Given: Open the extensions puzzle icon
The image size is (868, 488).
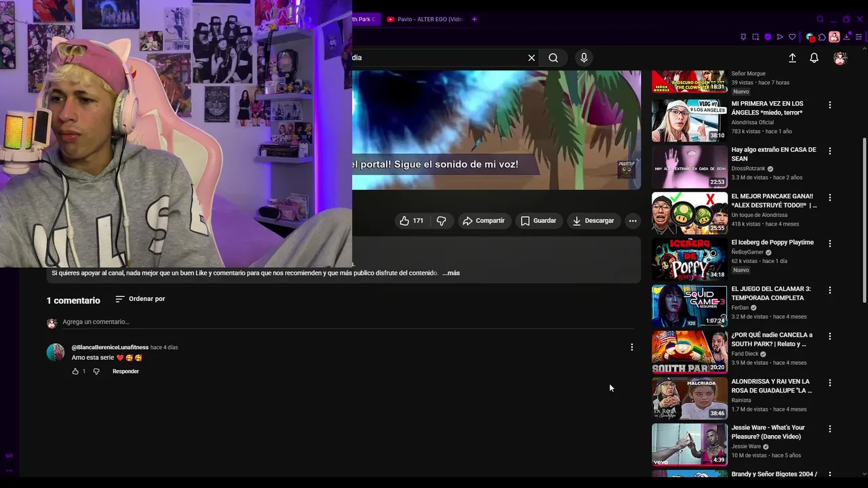Looking at the screenshot, I should point(822,37).
